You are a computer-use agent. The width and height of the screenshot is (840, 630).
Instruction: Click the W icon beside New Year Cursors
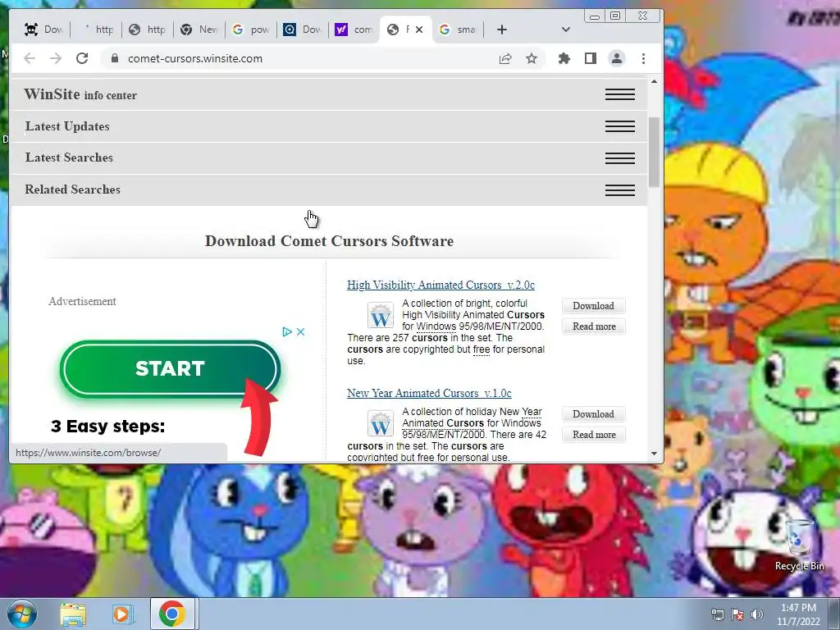[x=381, y=423]
